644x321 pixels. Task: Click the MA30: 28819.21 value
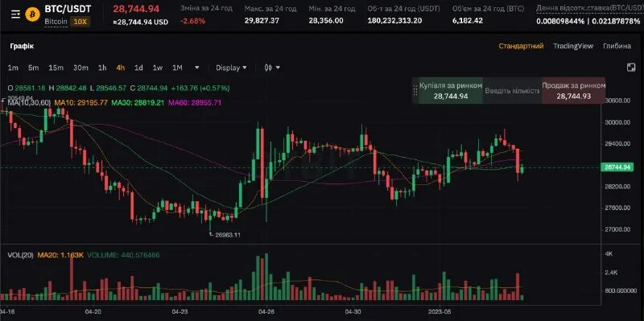point(138,103)
